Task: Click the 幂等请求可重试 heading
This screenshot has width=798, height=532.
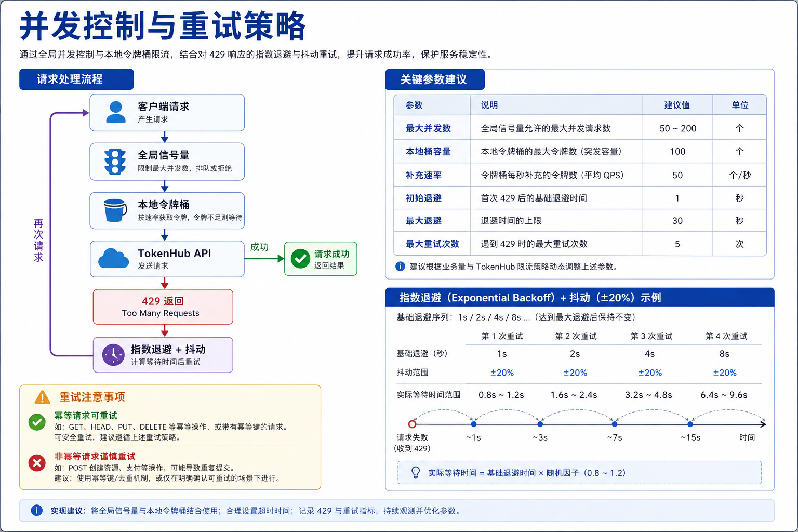Action: tap(86, 416)
